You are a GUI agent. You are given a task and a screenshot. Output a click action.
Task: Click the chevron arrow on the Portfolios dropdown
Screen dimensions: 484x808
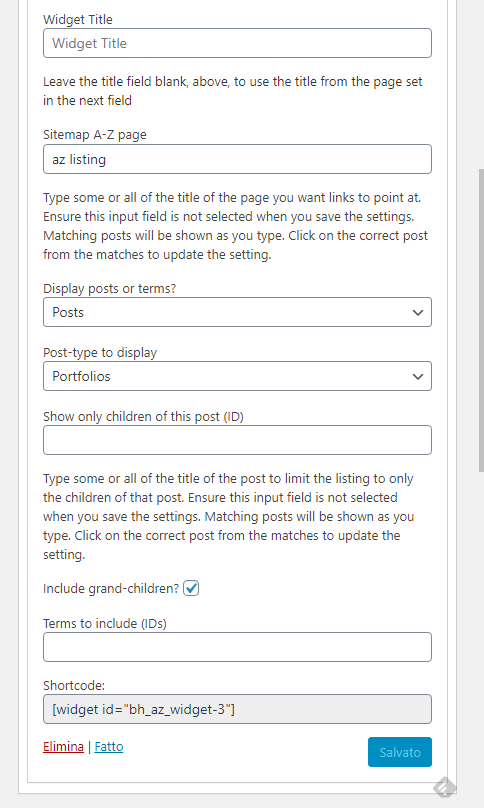418,377
